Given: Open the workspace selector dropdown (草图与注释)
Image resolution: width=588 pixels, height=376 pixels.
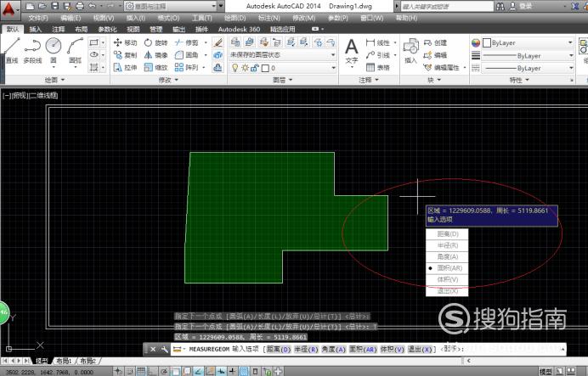Looking at the screenshot, I should click(171, 6).
